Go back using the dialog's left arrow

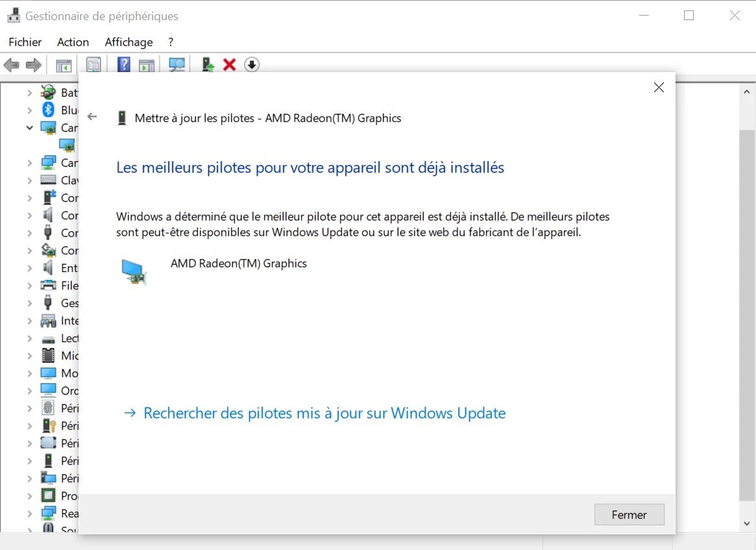click(92, 117)
